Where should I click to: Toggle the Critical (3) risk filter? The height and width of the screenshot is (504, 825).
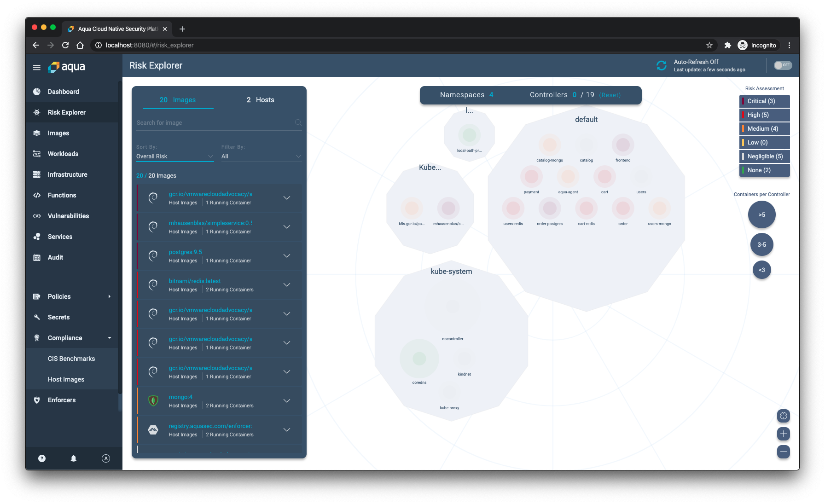pyautogui.click(x=765, y=101)
